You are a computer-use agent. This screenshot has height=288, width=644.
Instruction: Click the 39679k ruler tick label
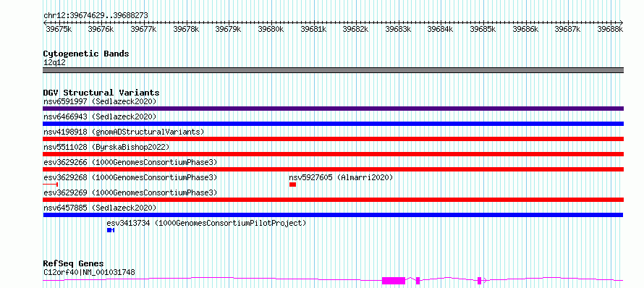(x=229, y=29)
